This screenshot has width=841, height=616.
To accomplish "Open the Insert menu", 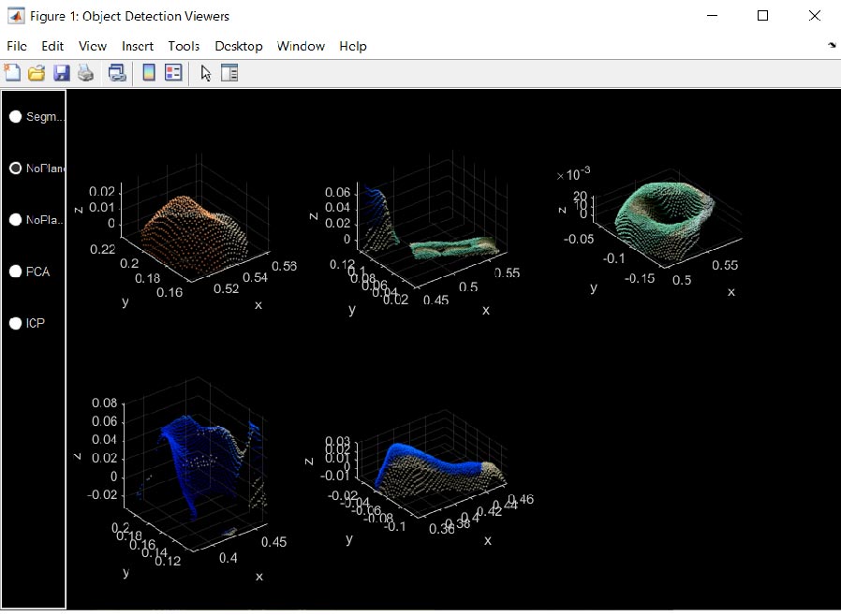I will [138, 46].
